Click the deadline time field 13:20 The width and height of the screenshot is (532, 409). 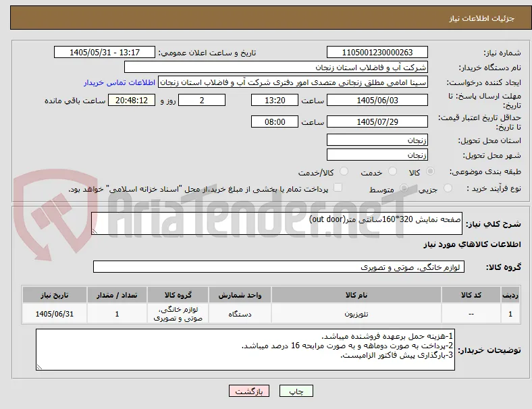275,101
